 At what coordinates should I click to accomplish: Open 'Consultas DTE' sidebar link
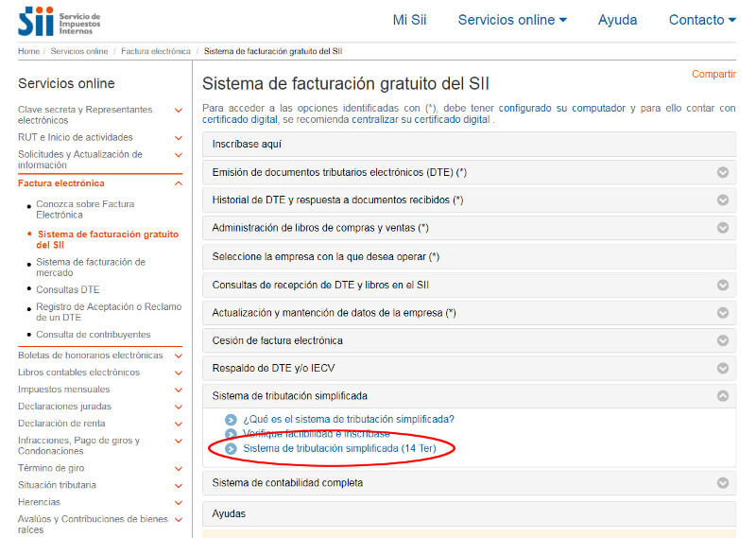tap(67, 289)
